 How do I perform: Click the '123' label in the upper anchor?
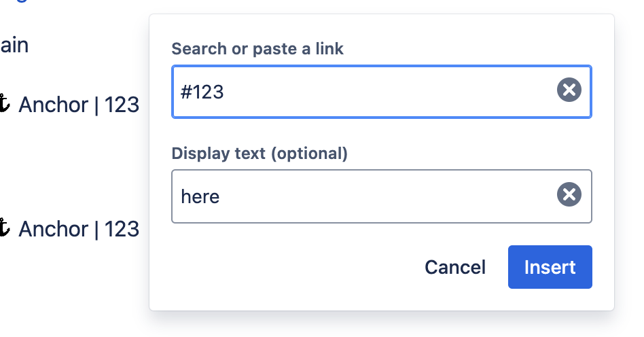click(122, 105)
